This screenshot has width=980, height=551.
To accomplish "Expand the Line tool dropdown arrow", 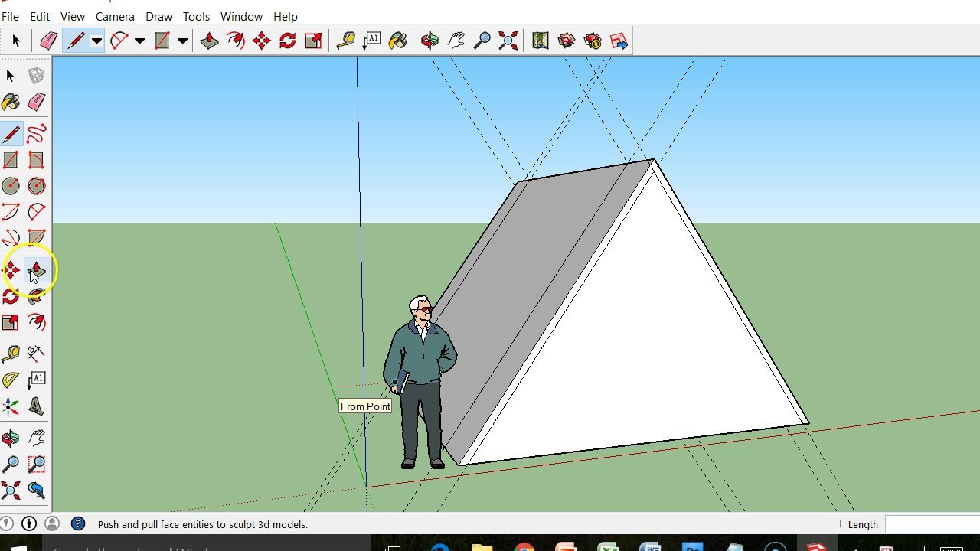I will 96,41.
